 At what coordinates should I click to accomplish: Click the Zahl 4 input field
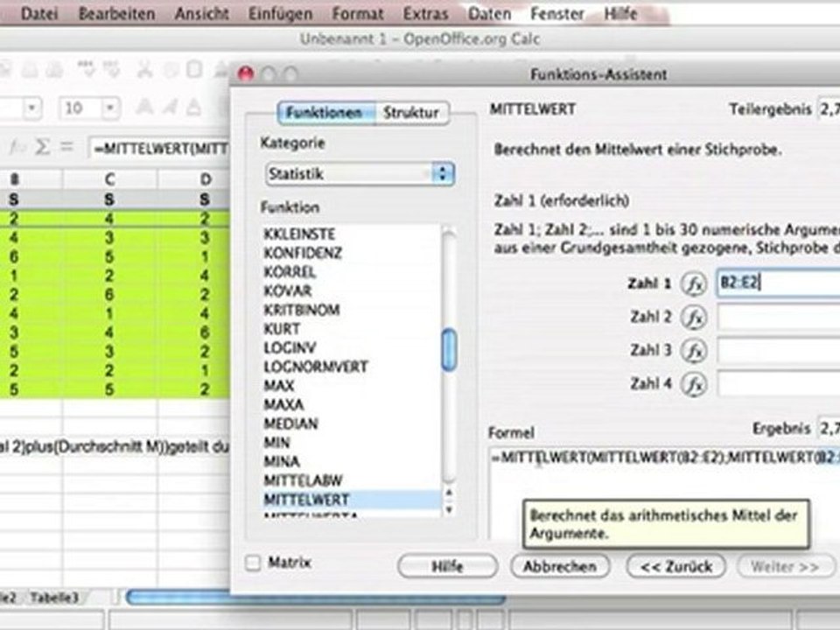click(778, 384)
